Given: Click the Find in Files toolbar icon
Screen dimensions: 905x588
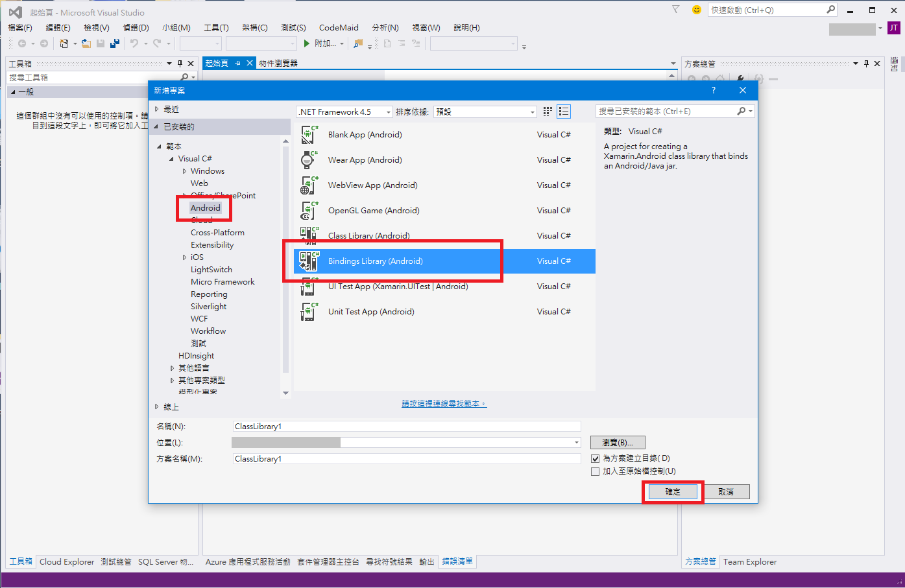Looking at the screenshot, I should pos(357,43).
